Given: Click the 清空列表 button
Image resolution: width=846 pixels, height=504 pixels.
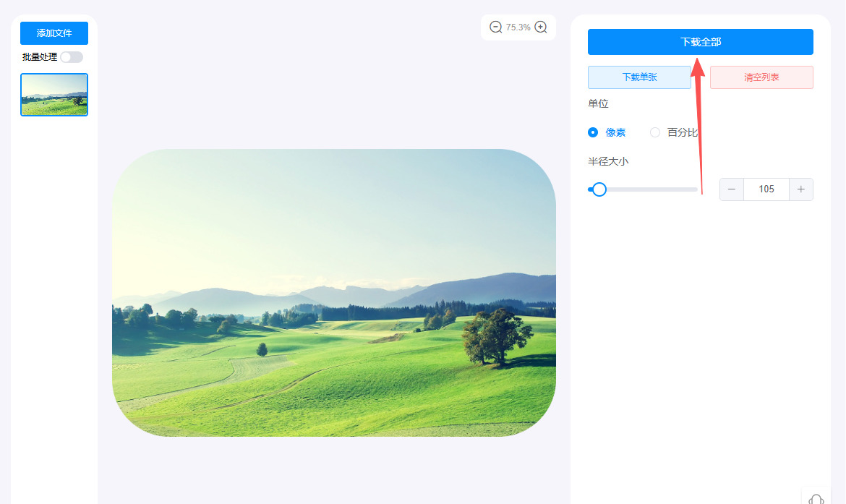Looking at the screenshot, I should (761, 77).
